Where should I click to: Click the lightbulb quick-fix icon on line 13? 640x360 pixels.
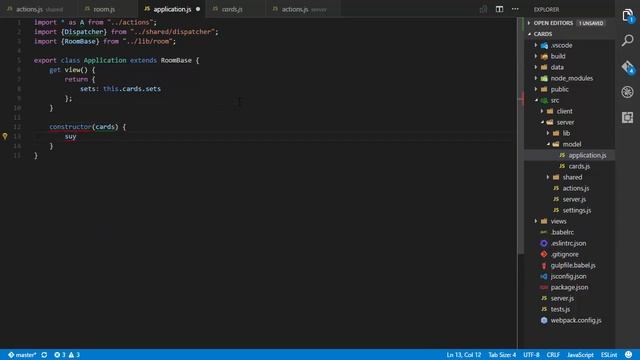[x=5, y=136]
